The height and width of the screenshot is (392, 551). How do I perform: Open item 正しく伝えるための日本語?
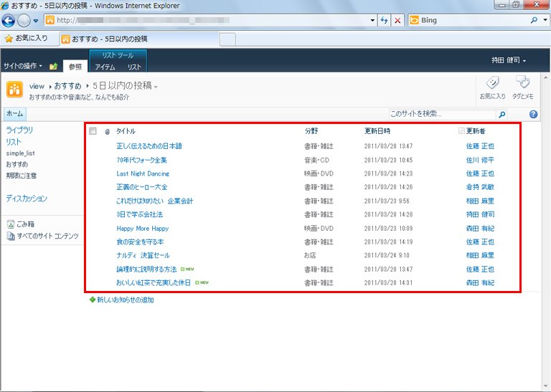tap(149, 146)
